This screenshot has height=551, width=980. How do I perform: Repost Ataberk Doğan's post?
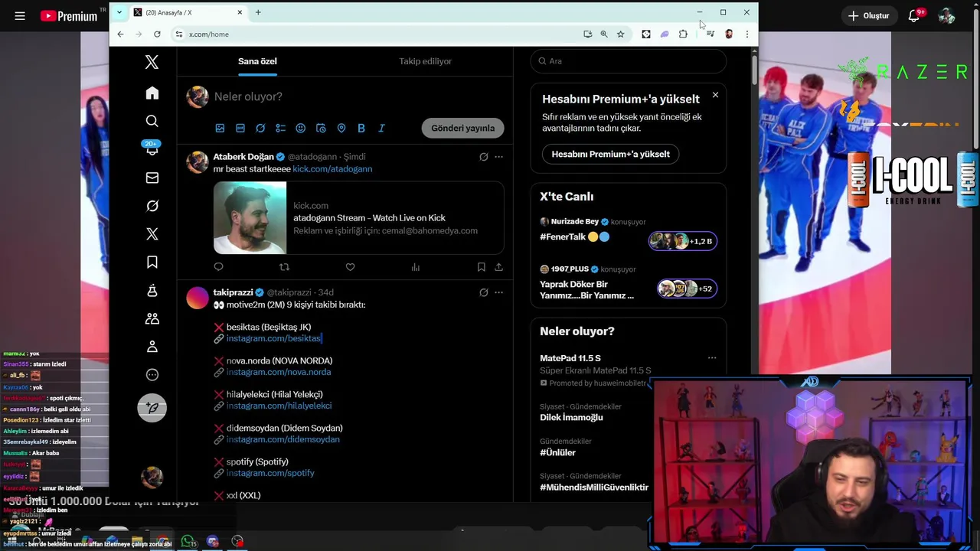(x=284, y=267)
